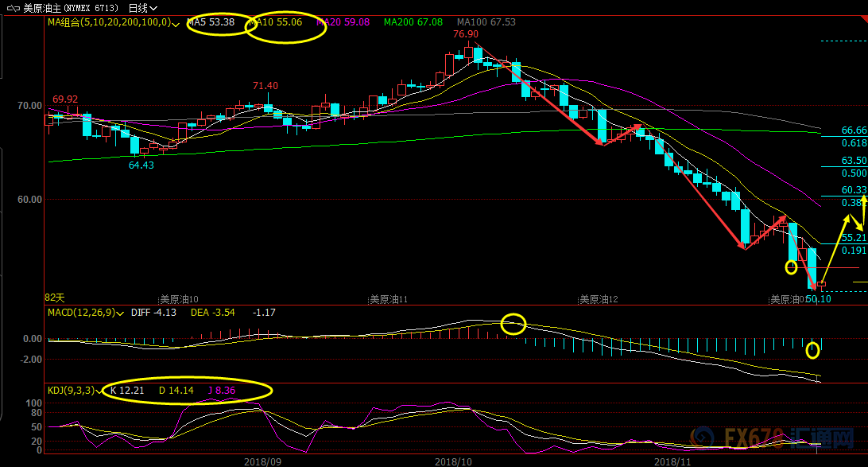Click the magenta MA20 59.08 legend
868x467 pixels.
(x=343, y=22)
